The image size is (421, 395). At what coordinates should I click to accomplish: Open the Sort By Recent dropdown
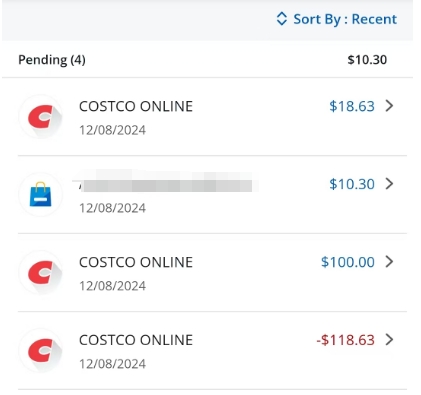pyautogui.click(x=337, y=19)
